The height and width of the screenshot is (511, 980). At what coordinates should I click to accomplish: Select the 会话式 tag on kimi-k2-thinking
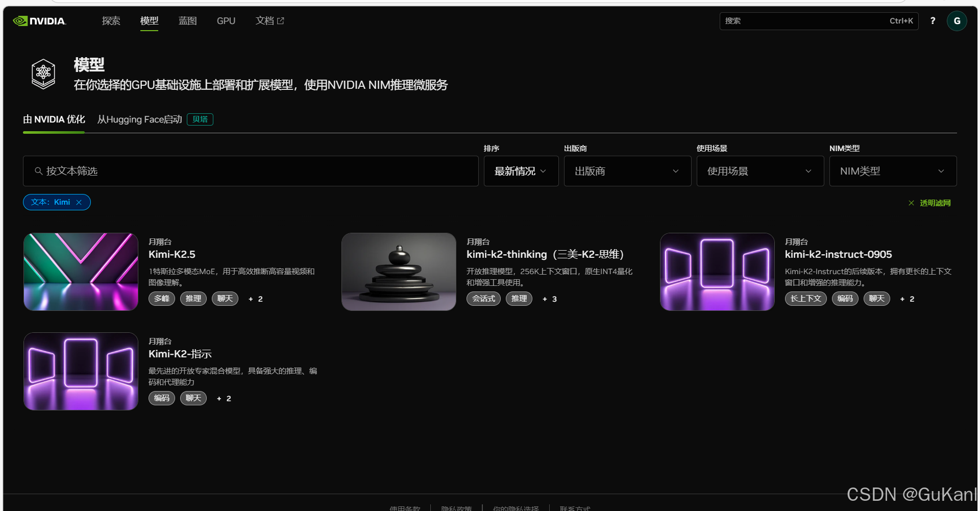tap(483, 299)
